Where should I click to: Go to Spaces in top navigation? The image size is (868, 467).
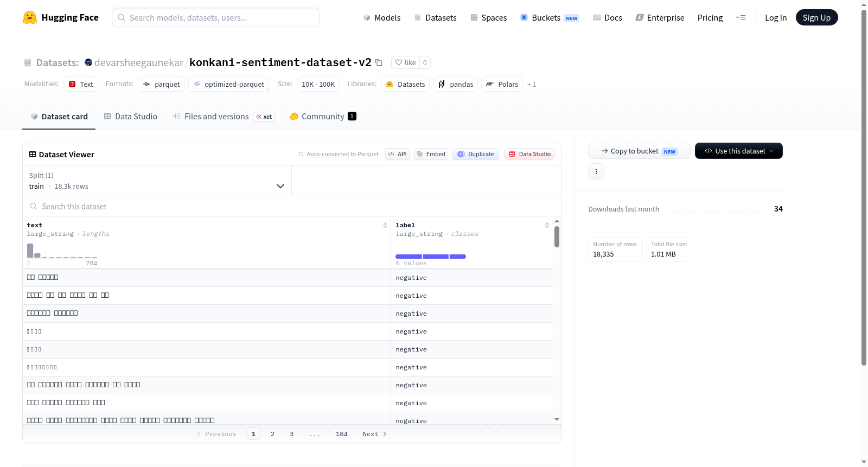[x=489, y=18]
